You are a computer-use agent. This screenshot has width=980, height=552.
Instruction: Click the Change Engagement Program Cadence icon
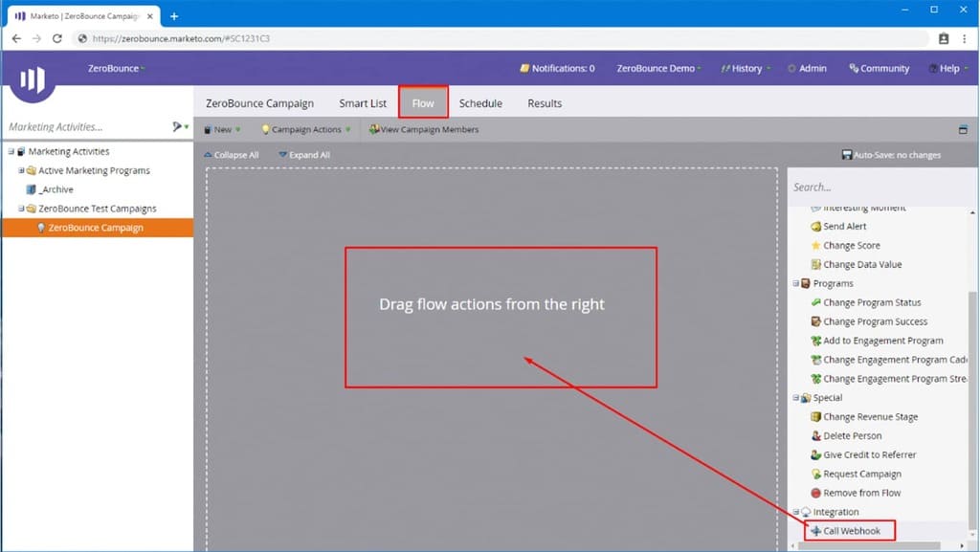tap(815, 360)
